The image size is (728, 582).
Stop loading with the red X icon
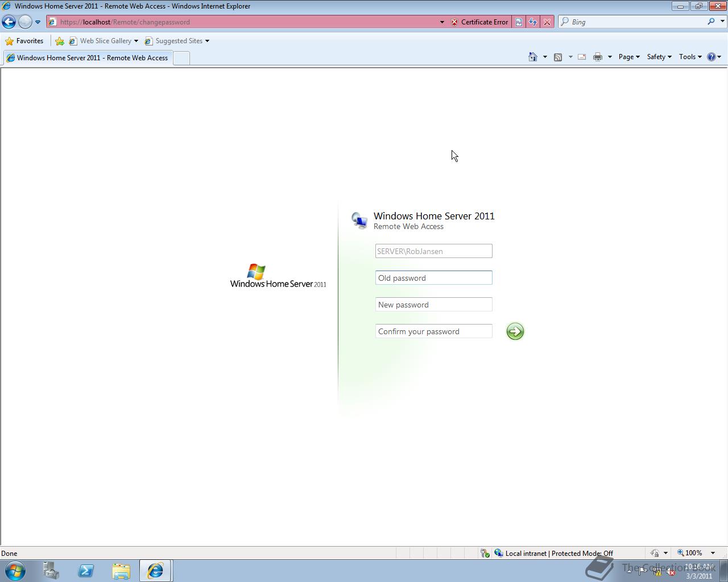[547, 22]
